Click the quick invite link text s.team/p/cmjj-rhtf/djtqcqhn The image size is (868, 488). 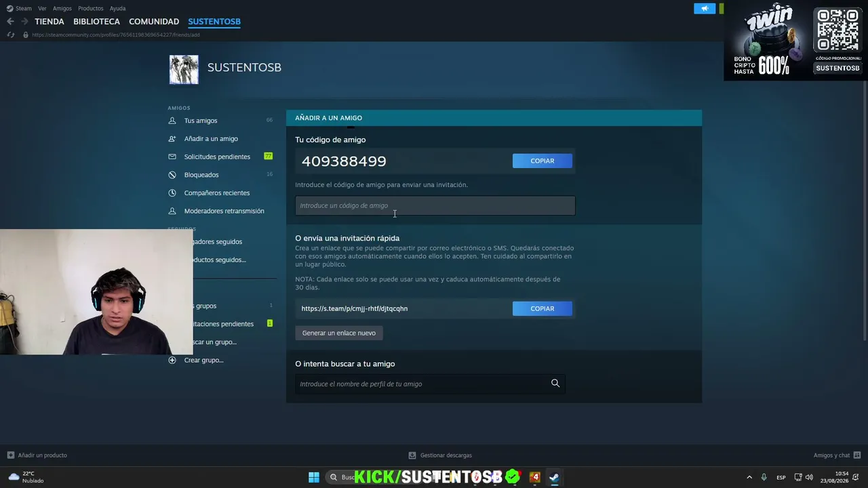355,308
